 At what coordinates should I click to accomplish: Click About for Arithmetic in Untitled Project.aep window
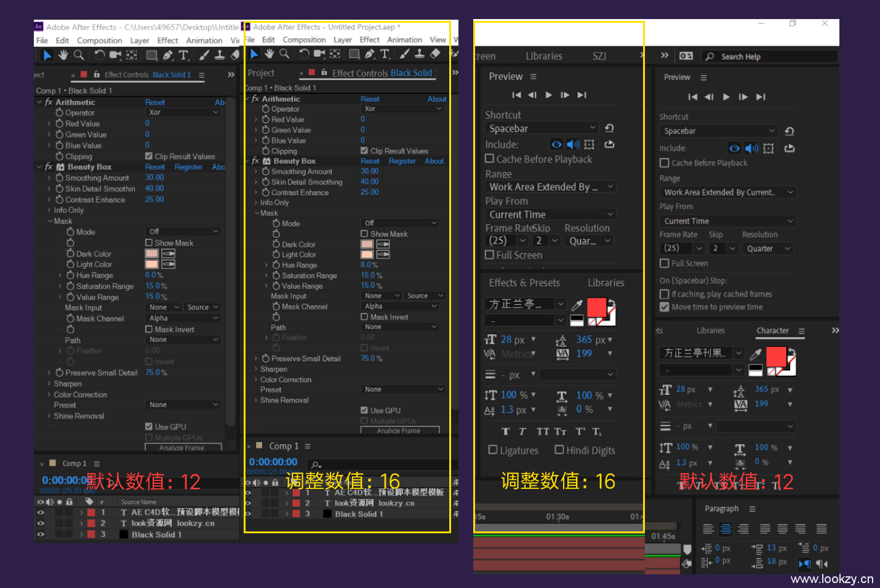point(437,99)
